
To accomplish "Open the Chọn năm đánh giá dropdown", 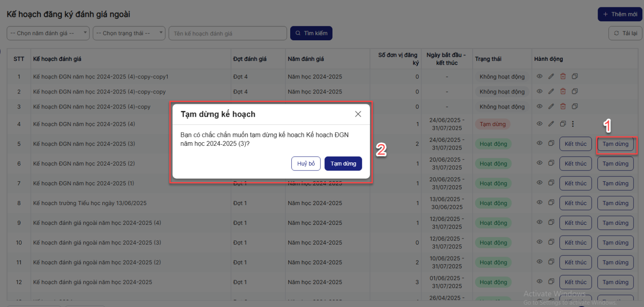I will click(x=48, y=33).
